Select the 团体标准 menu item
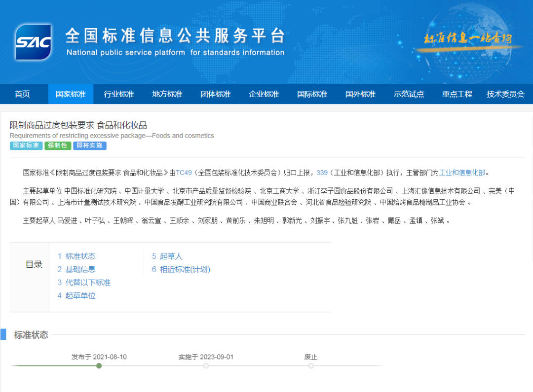 pyautogui.click(x=216, y=94)
